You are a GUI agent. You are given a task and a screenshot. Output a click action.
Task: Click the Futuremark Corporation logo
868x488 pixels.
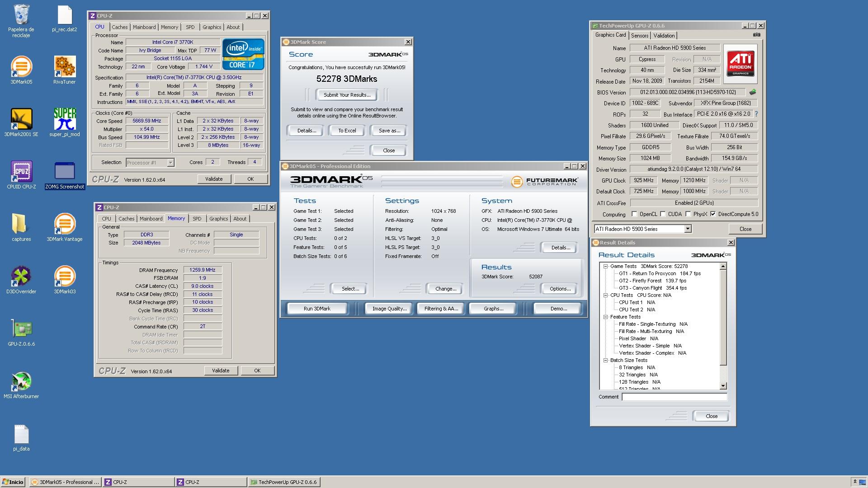(544, 182)
